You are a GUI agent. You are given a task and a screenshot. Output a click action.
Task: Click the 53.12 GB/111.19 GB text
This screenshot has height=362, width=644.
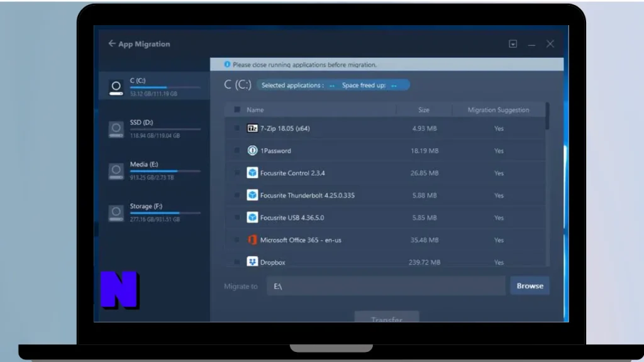[153, 94]
